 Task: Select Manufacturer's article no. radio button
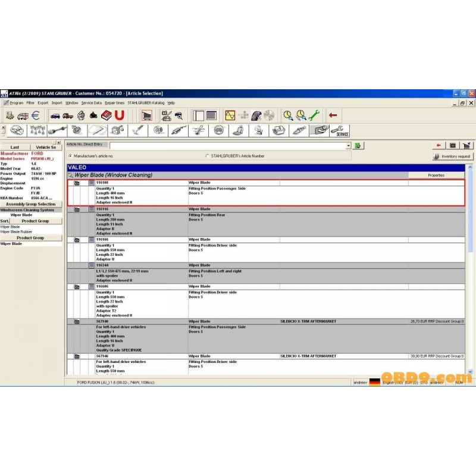coord(70,156)
